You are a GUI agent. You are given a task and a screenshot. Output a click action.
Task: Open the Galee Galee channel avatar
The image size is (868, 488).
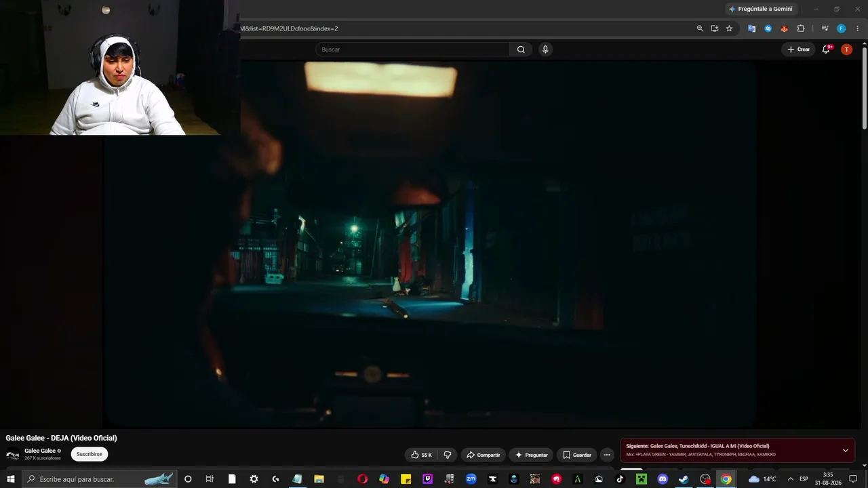(x=12, y=455)
